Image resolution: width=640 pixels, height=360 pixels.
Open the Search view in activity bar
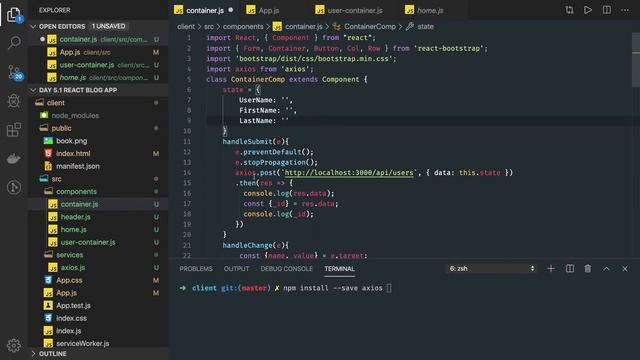click(13, 42)
